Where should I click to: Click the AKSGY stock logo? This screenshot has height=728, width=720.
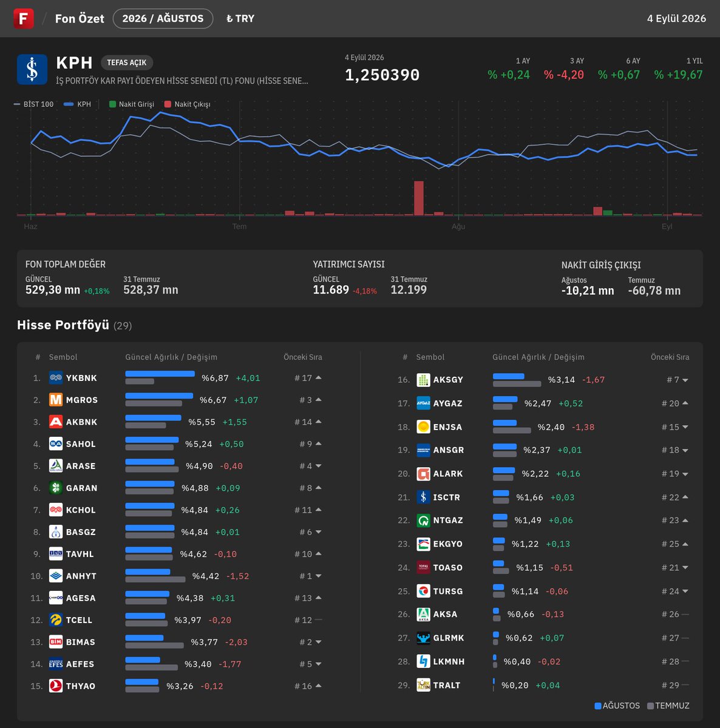pyautogui.click(x=423, y=380)
